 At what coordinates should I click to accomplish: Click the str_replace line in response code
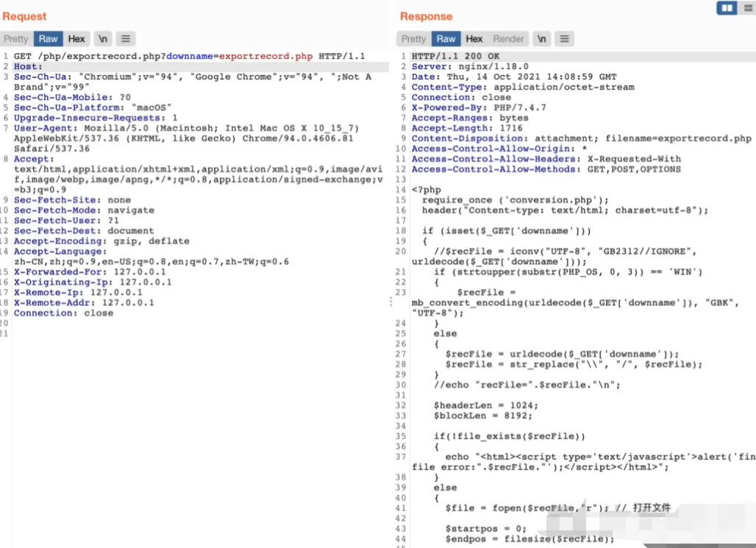(x=574, y=364)
